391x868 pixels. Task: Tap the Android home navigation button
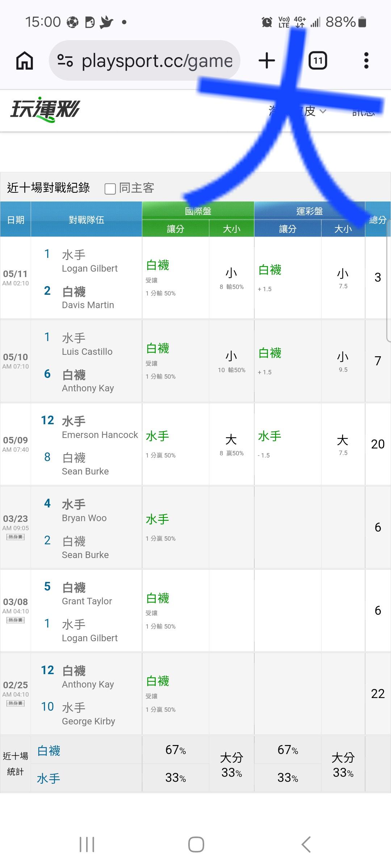pos(196,844)
